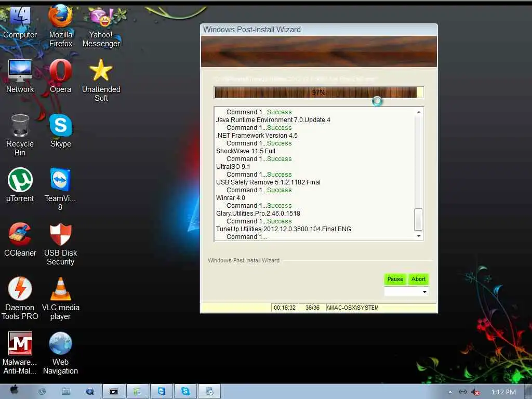The width and height of the screenshot is (532, 399).
Task: Open the clock showing 1:12 PM
Action: click(x=503, y=392)
